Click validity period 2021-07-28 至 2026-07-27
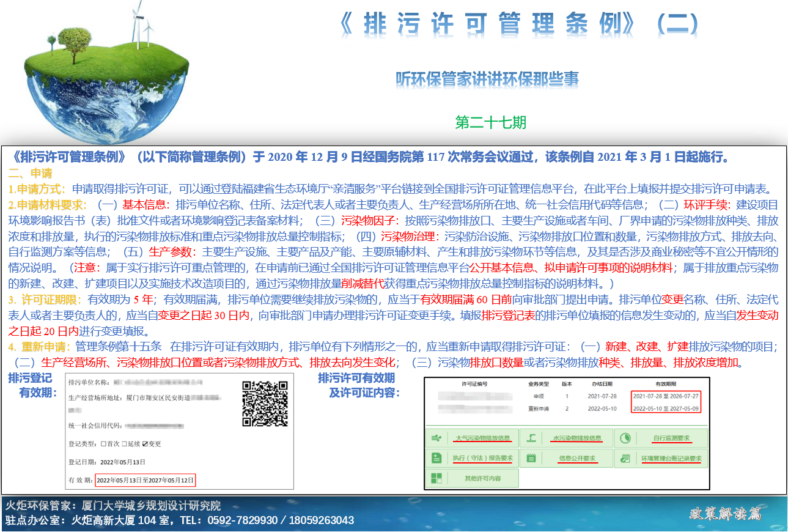788x532 pixels. pos(666,396)
